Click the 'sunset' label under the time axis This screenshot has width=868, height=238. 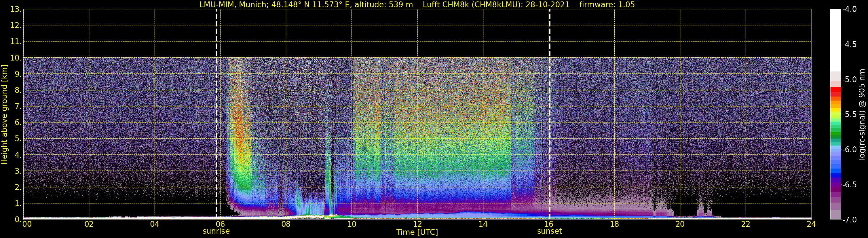[x=549, y=231]
